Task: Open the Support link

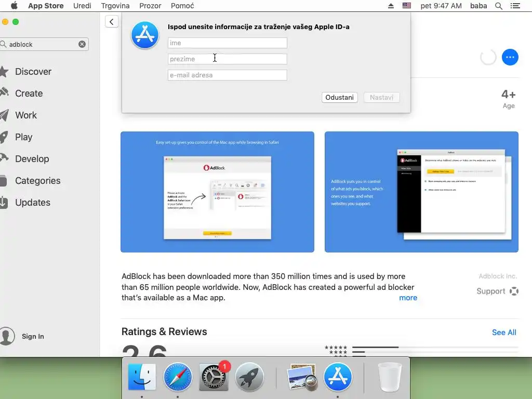Action: [x=491, y=291]
